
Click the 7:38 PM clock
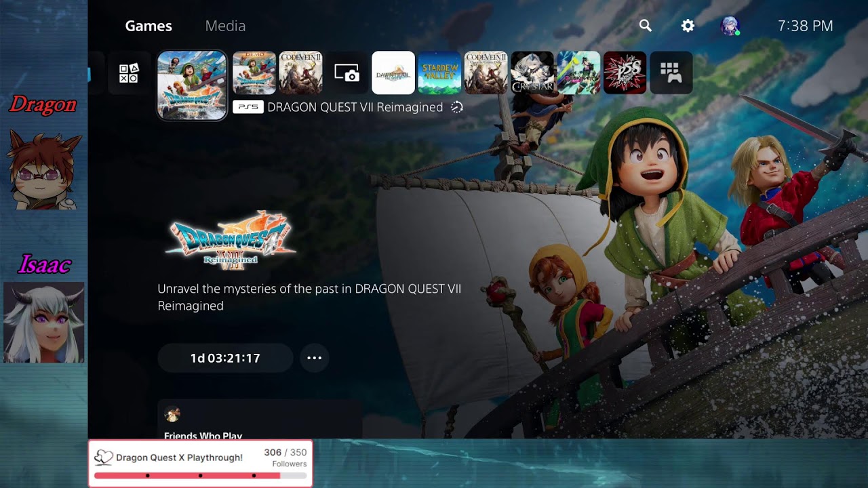click(x=806, y=26)
